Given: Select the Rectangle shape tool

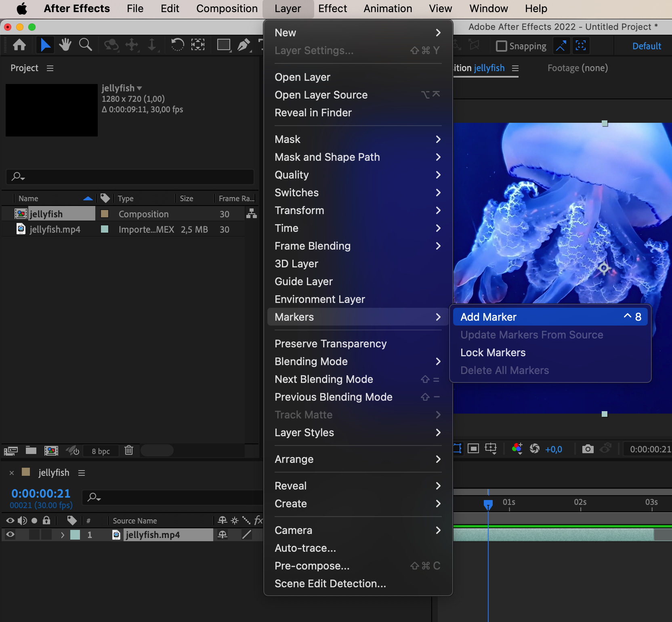Looking at the screenshot, I should (223, 45).
